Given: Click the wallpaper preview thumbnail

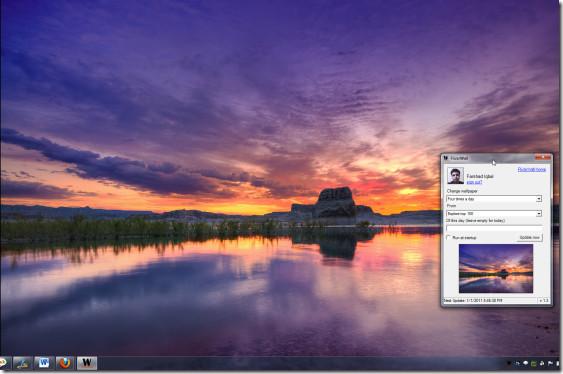Looking at the screenshot, I should [x=496, y=268].
